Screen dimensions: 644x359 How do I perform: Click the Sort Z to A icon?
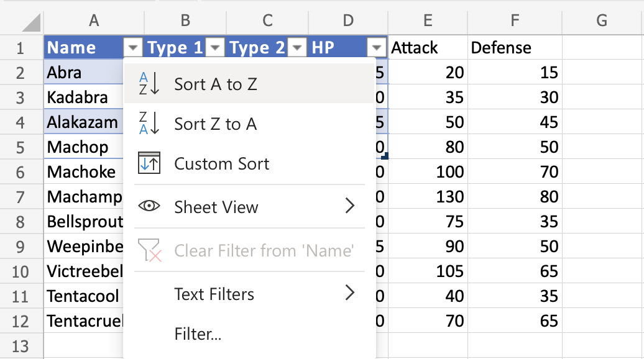click(x=149, y=124)
